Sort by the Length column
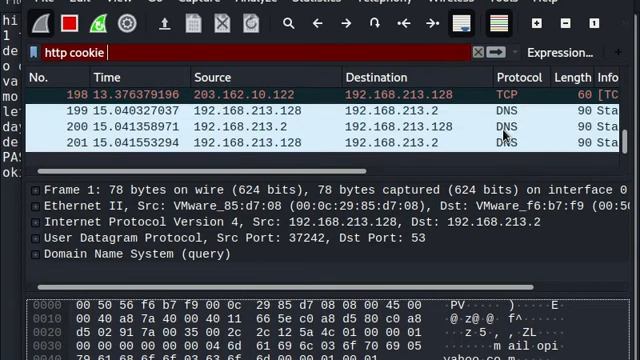640x360 pixels. (572, 78)
